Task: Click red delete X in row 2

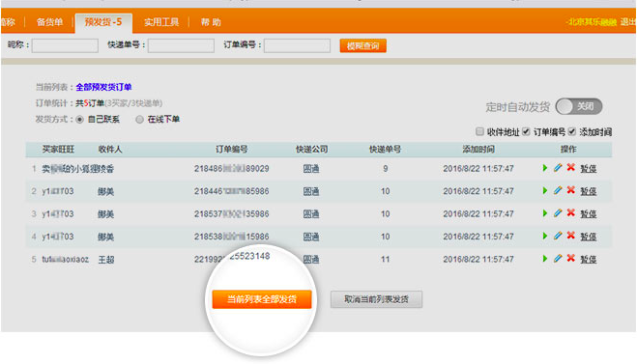Action: (x=570, y=190)
